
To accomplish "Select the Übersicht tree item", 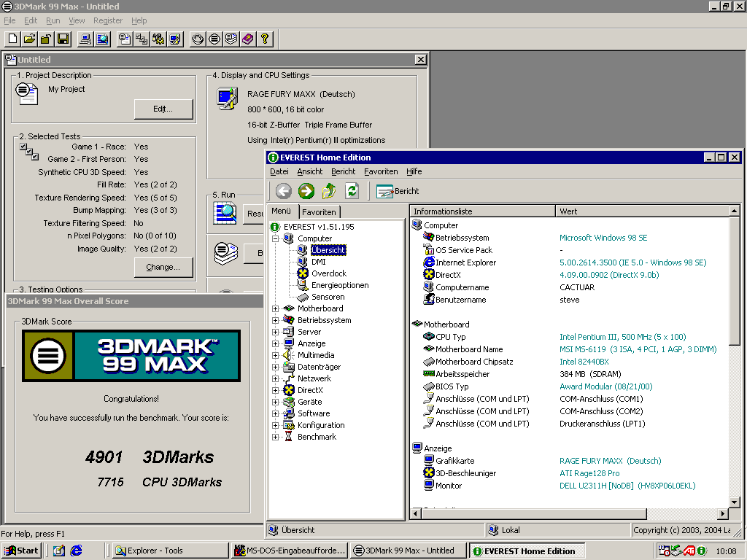I will [328, 250].
